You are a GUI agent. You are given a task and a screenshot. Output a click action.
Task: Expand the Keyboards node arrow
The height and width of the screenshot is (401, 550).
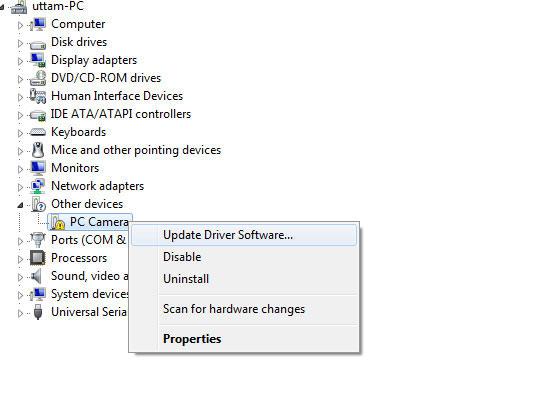20,133
